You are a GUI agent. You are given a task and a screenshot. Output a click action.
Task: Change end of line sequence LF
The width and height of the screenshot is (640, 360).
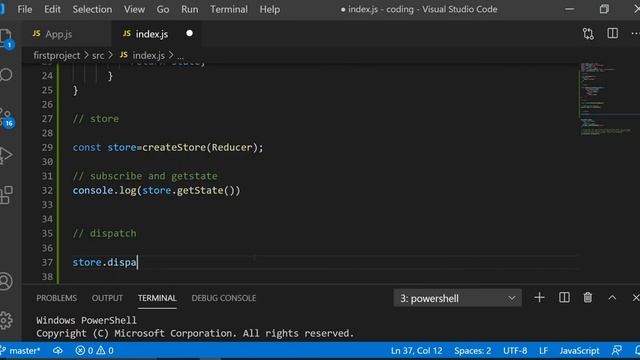tap(543, 351)
